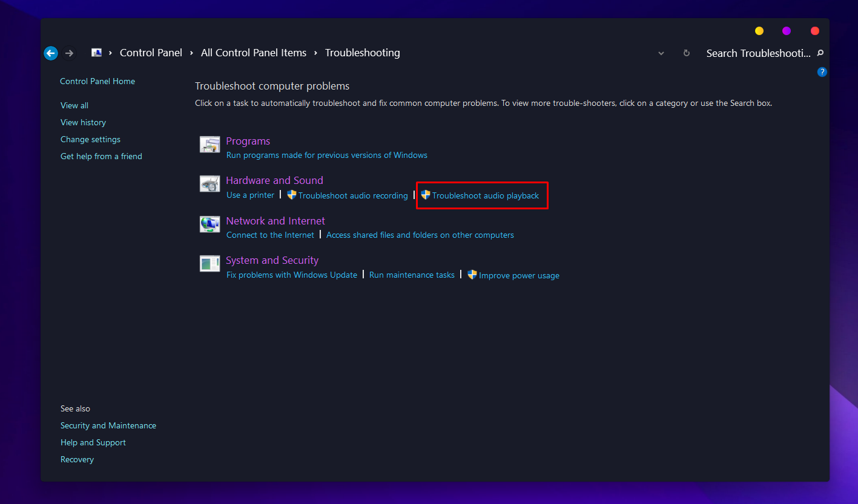Image resolution: width=858 pixels, height=504 pixels.
Task: Open the Programs category heading
Action: tap(248, 141)
